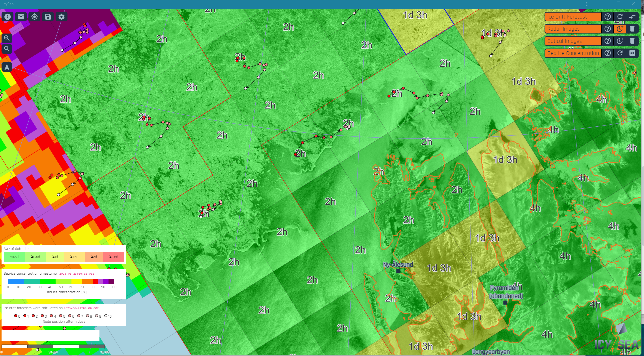
Task: Click the 'Node position after n days' caption
Action: point(64,322)
